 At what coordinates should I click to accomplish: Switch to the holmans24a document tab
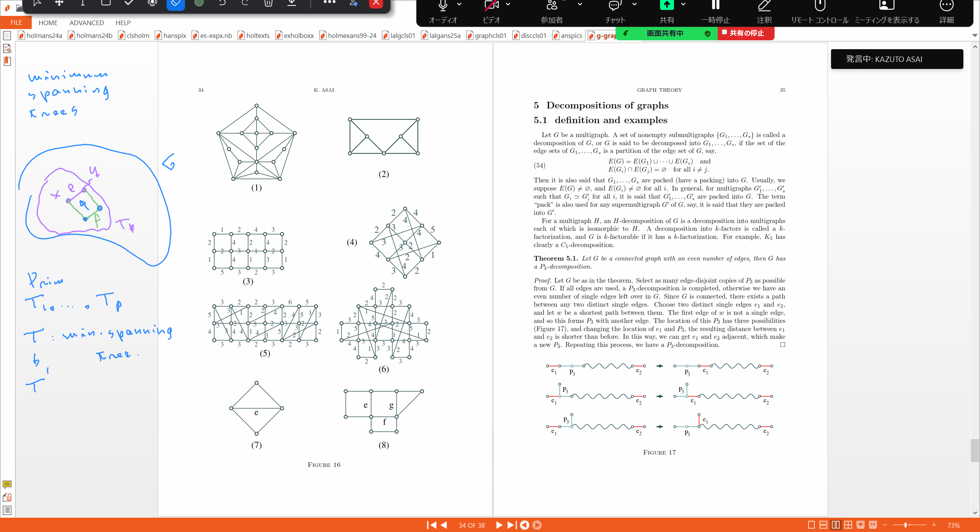[x=40, y=36]
